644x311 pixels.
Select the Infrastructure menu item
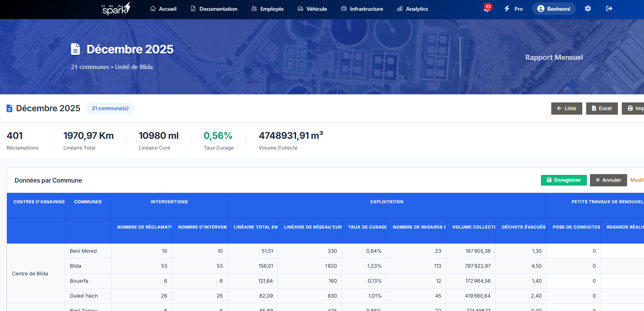362,8
